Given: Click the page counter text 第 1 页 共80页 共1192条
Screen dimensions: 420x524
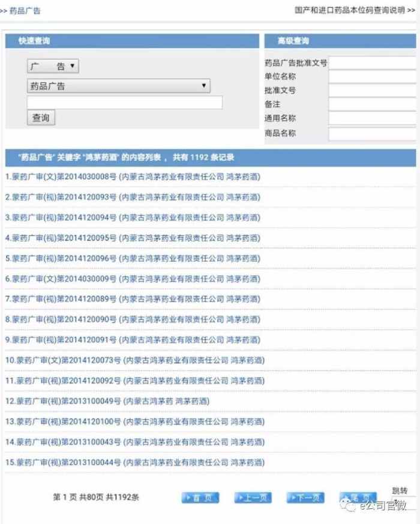Looking at the screenshot, I should (x=96, y=497).
